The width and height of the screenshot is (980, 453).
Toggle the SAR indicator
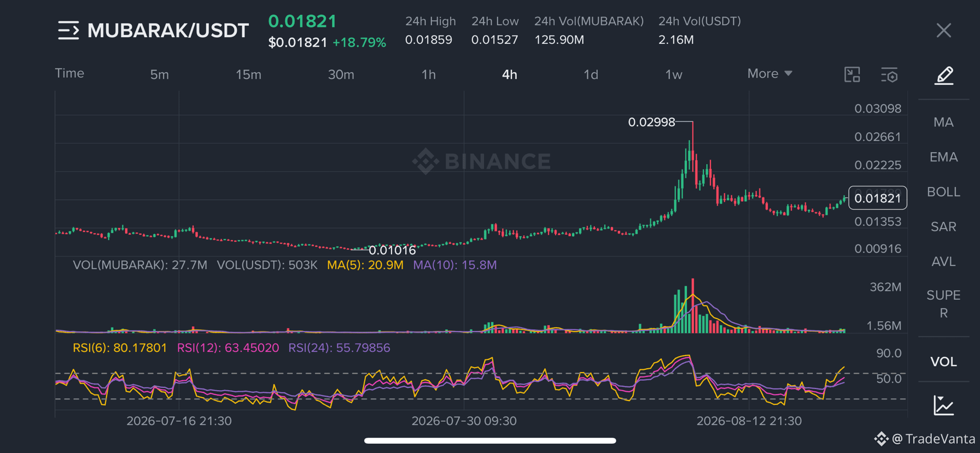click(x=943, y=226)
